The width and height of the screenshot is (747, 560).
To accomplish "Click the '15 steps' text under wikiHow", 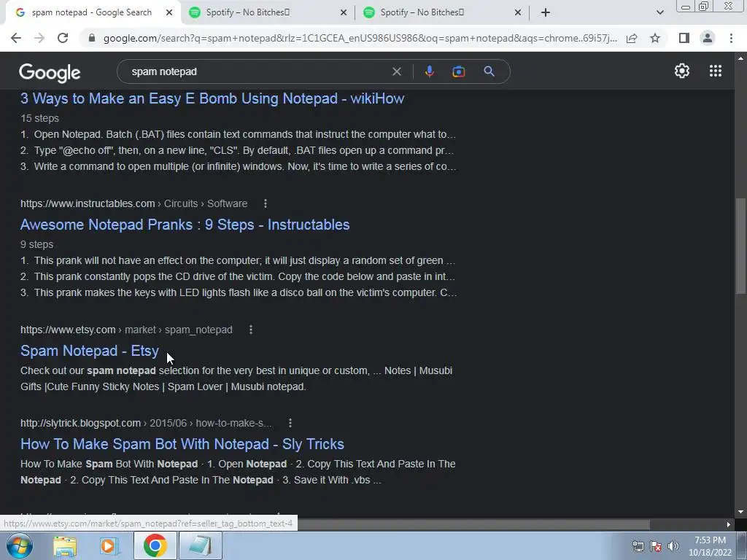I will (x=39, y=118).
